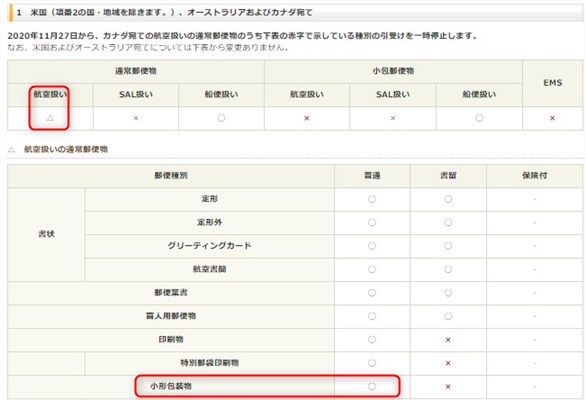Click the 普通 circle in the グリーティングカード row
Image resolution: width=586 pixels, height=400 pixels.
pos(372,246)
